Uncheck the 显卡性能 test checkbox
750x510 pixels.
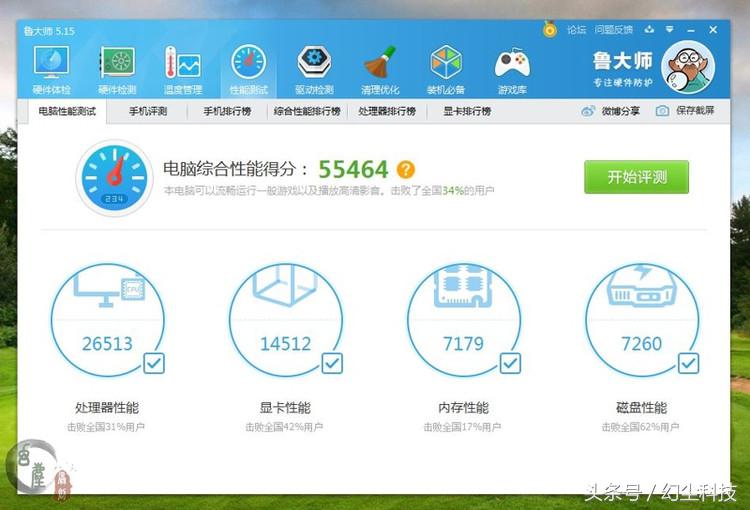click(332, 363)
